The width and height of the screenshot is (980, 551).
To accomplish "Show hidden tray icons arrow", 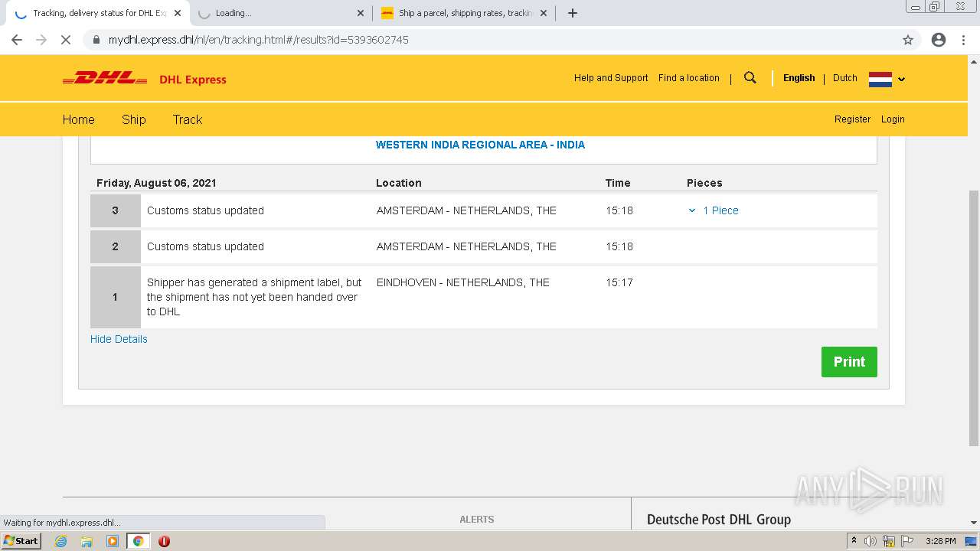I will point(854,541).
